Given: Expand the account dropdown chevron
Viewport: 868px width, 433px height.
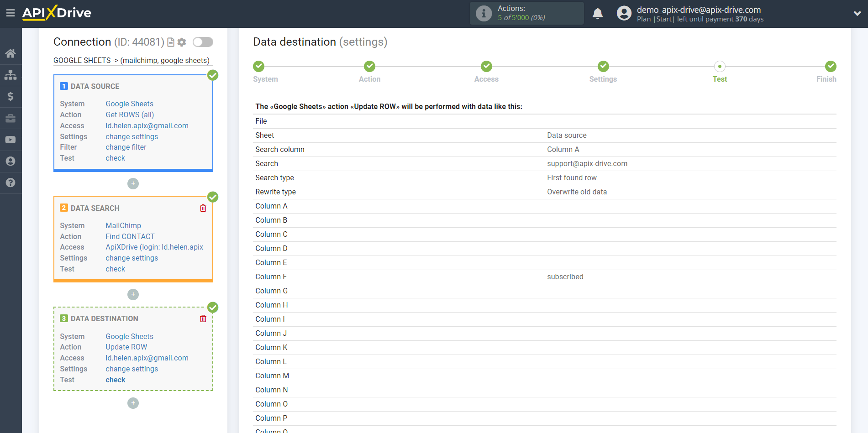Looking at the screenshot, I should pos(857,13).
